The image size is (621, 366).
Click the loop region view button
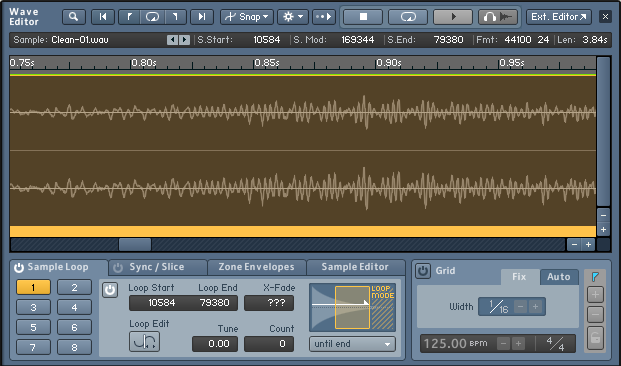click(x=152, y=17)
